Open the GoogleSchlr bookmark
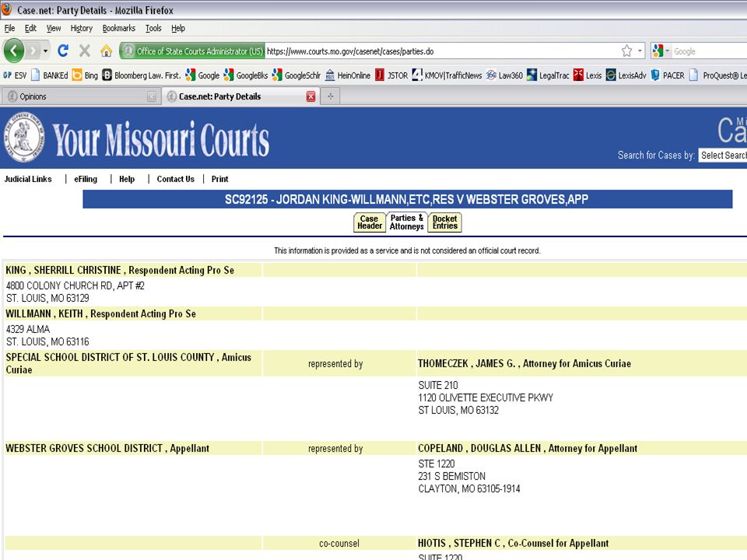Screen dimensions: 747x560 coord(296,75)
